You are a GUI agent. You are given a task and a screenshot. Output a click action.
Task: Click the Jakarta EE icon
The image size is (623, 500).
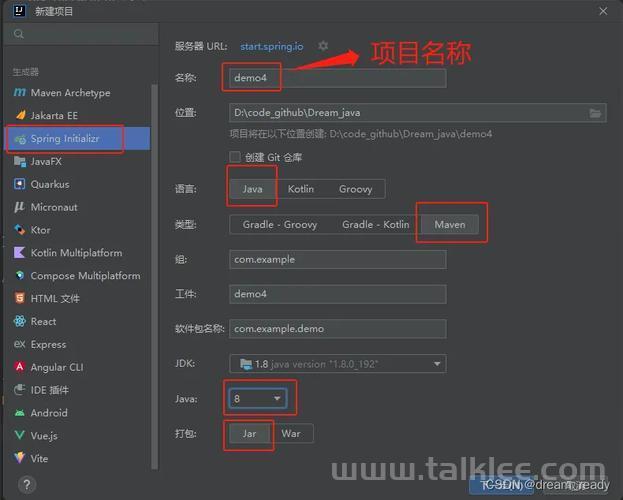click(x=21, y=115)
